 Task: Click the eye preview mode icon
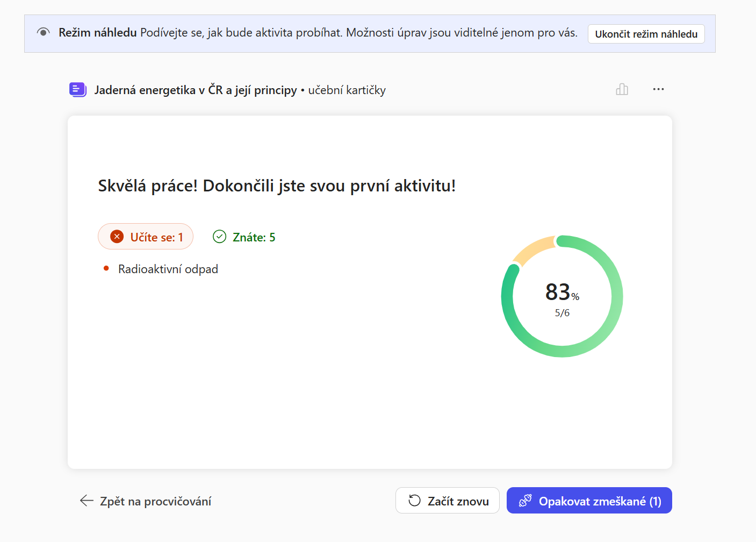(x=44, y=32)
